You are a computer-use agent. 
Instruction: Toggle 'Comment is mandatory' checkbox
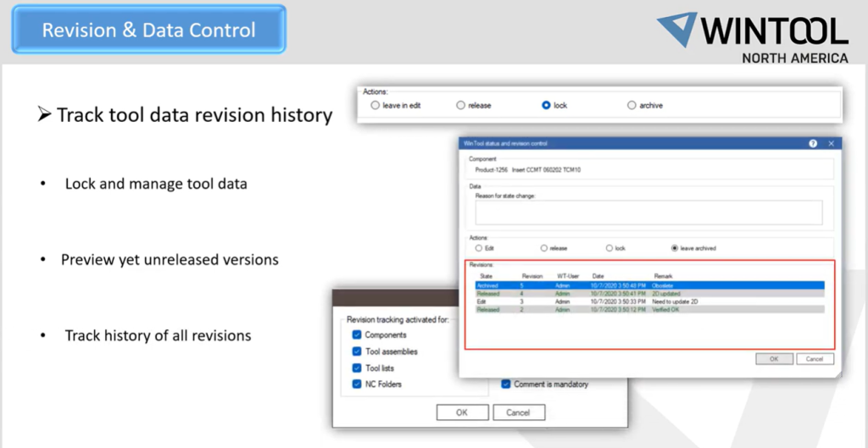click(506, 384)
